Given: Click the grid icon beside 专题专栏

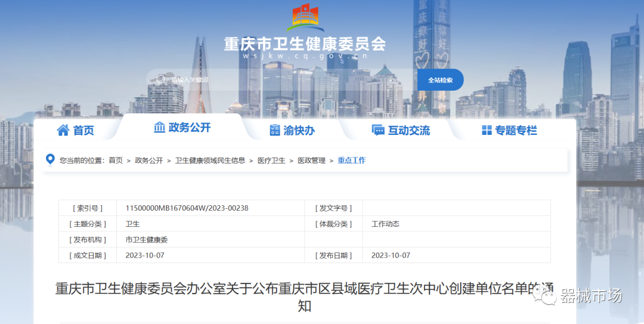Looking at the screenshot, I should (x=487, y=130).
